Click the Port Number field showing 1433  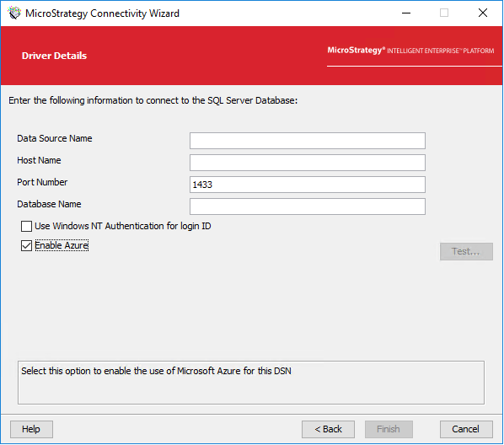[308, 185]
